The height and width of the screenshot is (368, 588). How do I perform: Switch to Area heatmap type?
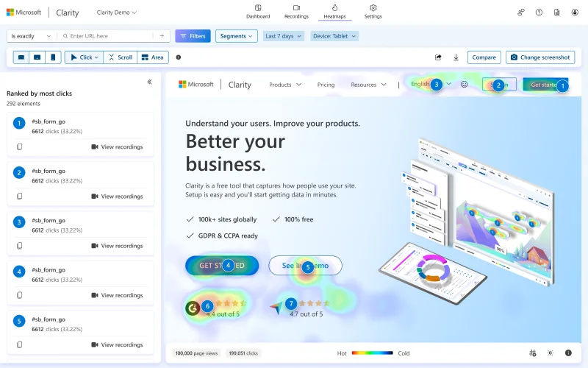(x=153, y=57)
